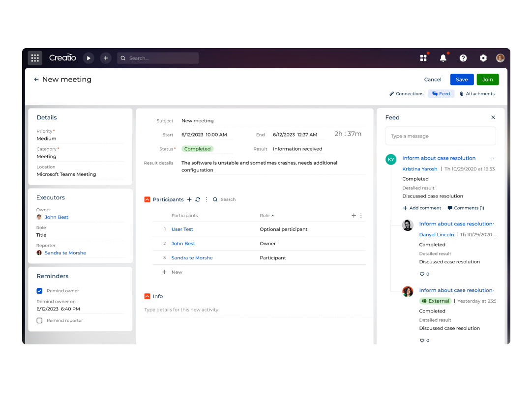This screenshot has width=532, height=393.
Task: Add a new participant with the plus icon
Action: tap(189, 199)
